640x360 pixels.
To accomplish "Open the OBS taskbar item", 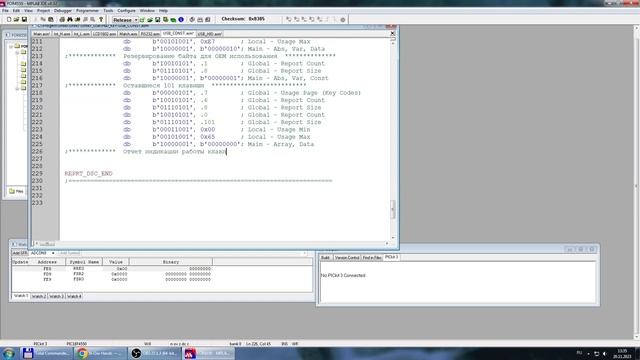I will (155, 353).
